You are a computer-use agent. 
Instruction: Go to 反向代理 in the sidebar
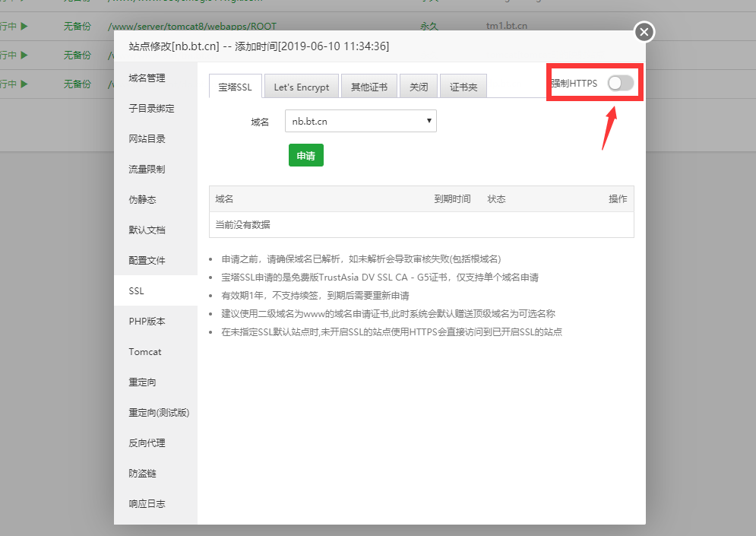[147, 443]
